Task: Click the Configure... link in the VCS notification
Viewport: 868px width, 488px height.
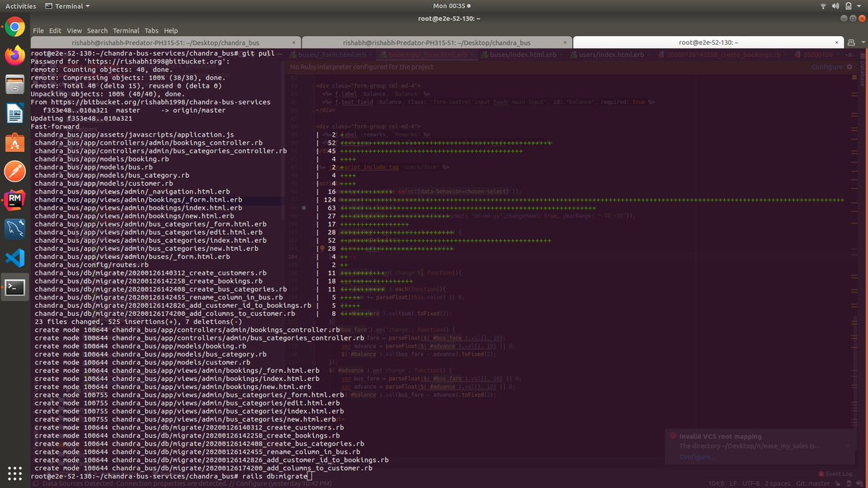Action: pyautogui.click(x=697, y=457)
